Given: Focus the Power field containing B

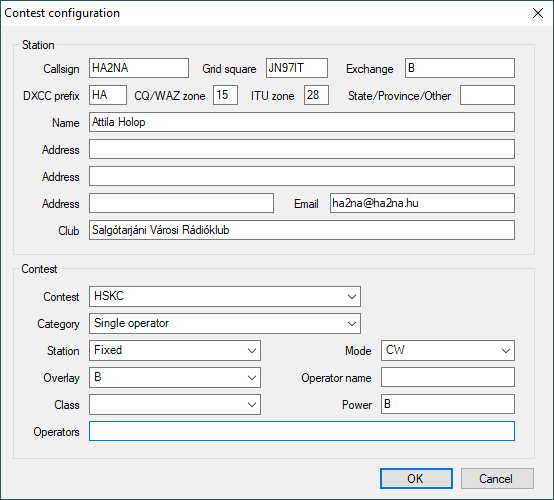Looking at the screenshot, I should tap(448, 404).
